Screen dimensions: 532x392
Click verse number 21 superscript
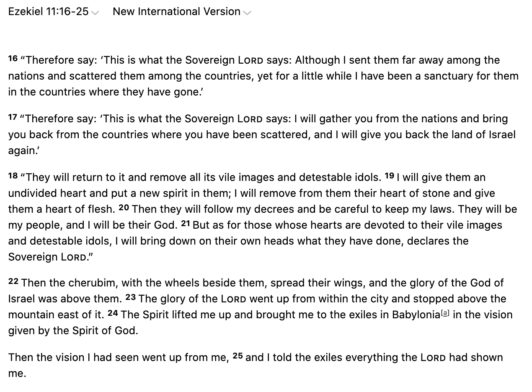[x=185, y=223]
